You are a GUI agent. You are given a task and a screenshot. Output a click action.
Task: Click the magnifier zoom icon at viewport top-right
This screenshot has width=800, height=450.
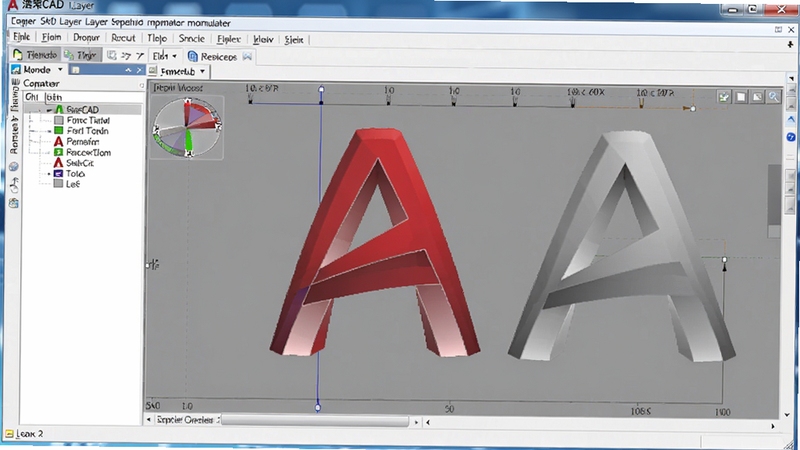click(x=774, y=97)
